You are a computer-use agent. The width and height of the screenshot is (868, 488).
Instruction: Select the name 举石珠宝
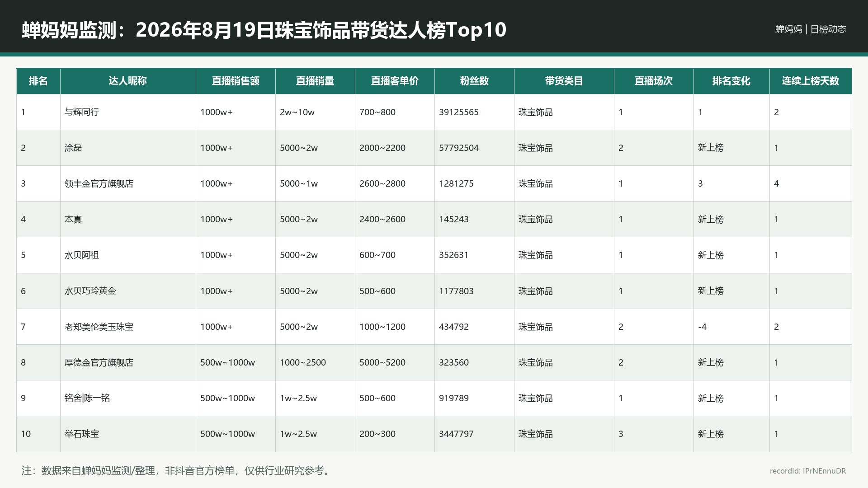(82, 434)
